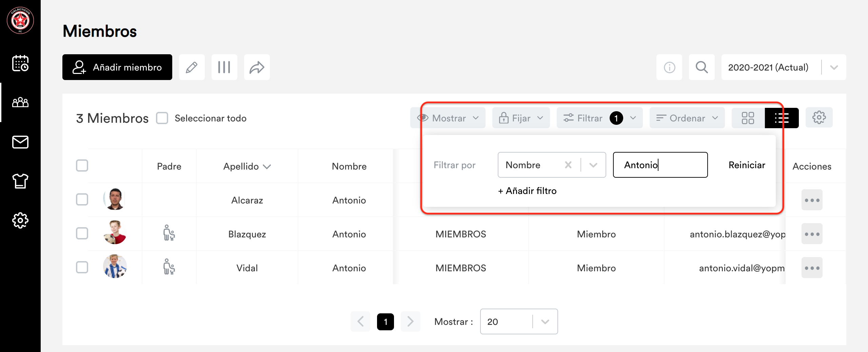Screen dimensions: 868x352
Task: Click the Añadir miembro button
Action: click(117, 67)
